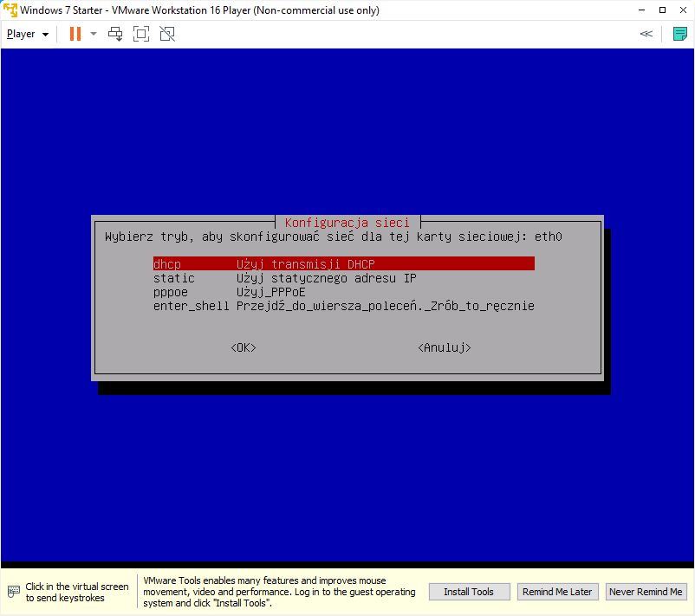Viewport: 695px width, 616px height.
Task: Click the VMware icon in the title bar
Action: pyautogui.click(x=10, y=10)
